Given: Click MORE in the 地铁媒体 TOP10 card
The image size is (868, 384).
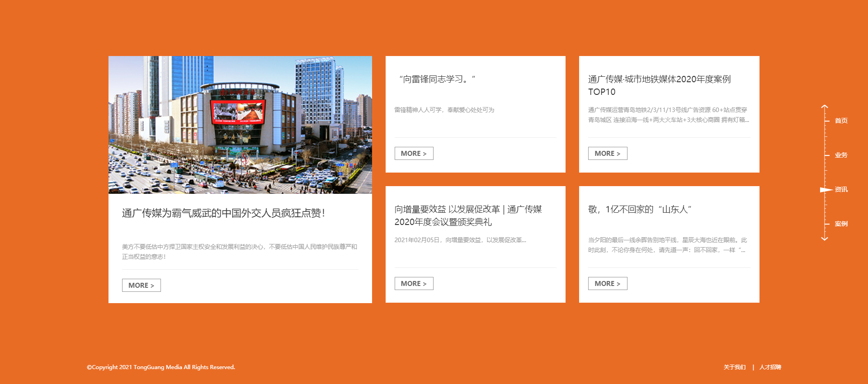Looking at the screenshot, I should pos(607,154).
